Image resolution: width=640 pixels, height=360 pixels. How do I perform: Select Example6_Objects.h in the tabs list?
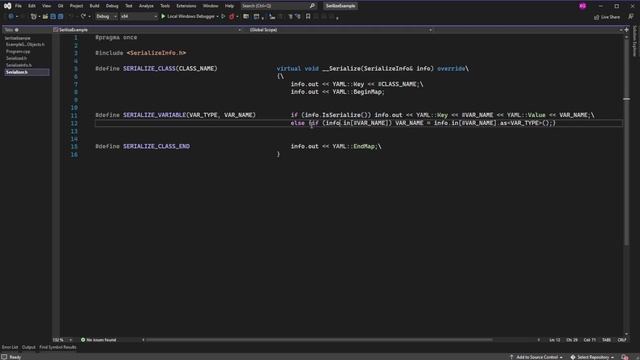coord(25,44)
